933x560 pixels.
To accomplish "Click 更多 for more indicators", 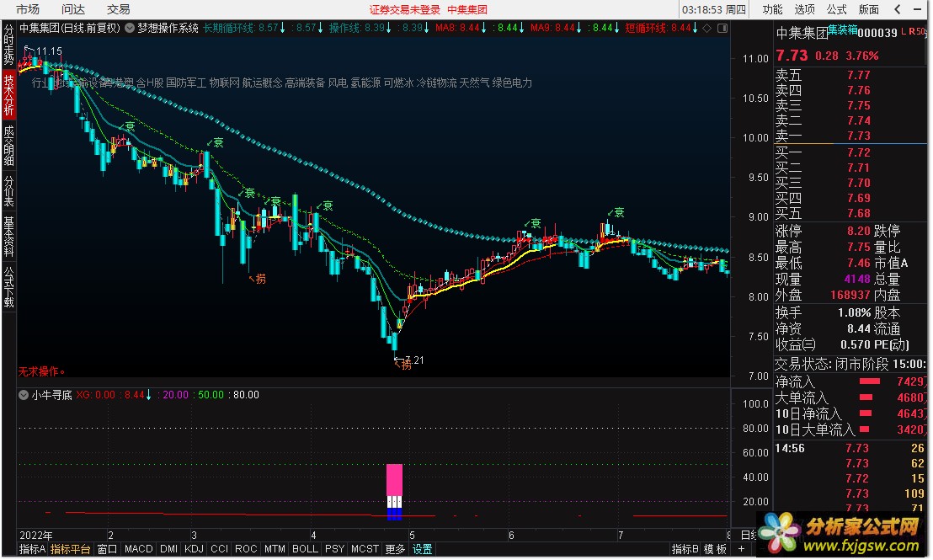I will click(394, 549).
